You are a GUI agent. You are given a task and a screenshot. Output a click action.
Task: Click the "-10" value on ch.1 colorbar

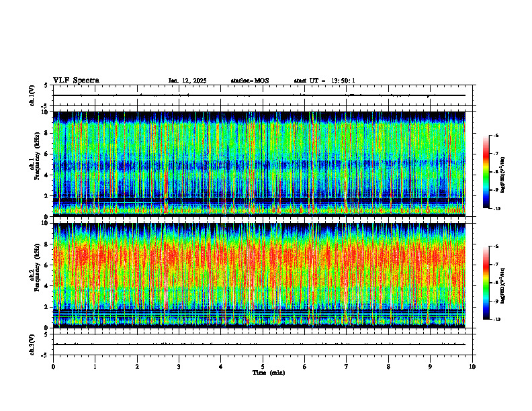(497, 209)
